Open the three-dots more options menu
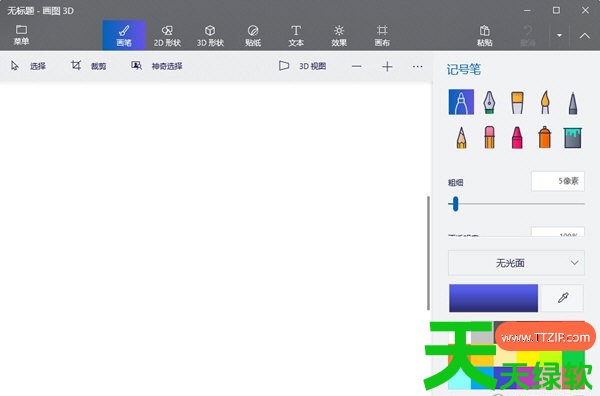600x396 pixels. pos(417,67)
